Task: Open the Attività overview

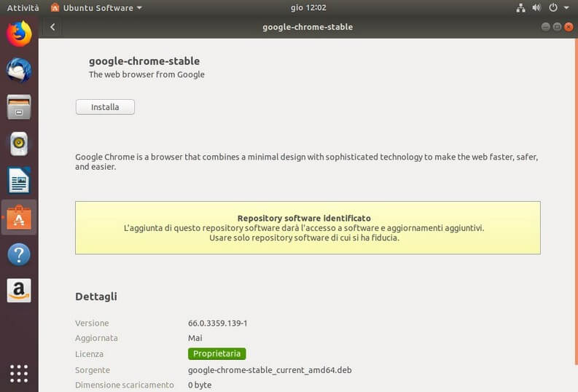Action: click(23, 8)
